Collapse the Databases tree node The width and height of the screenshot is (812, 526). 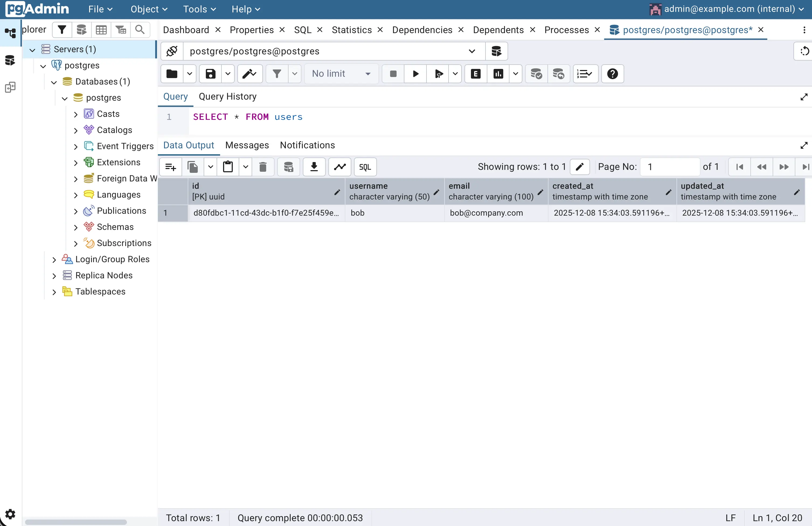click(x=54, y=82)
